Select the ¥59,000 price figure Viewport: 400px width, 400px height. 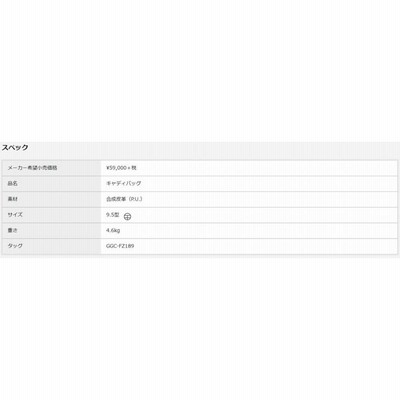pyautogui.click(x=116, y=168)
